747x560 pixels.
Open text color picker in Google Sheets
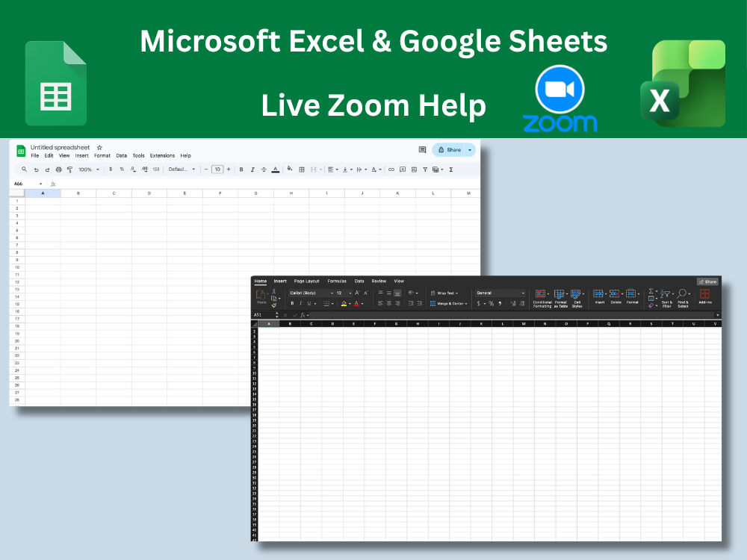tap(276, 169)
